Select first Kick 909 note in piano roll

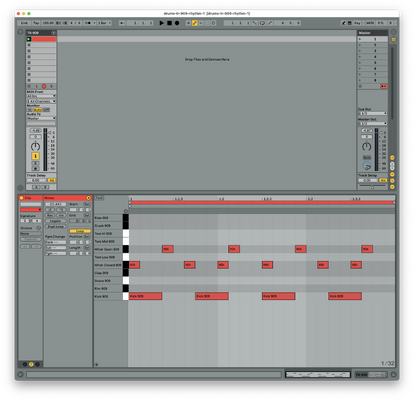pyautogui.click(x=145, y=296)
